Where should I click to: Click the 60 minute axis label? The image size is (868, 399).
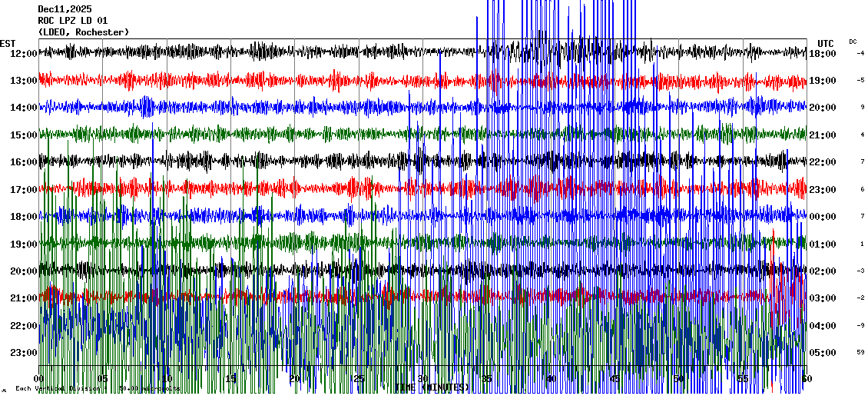pos(807,379)
